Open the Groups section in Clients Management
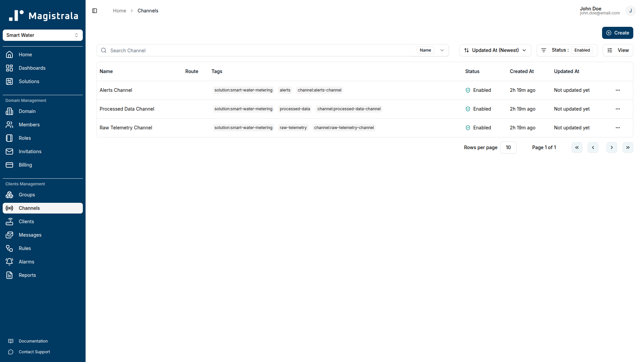 click(27, 195)
